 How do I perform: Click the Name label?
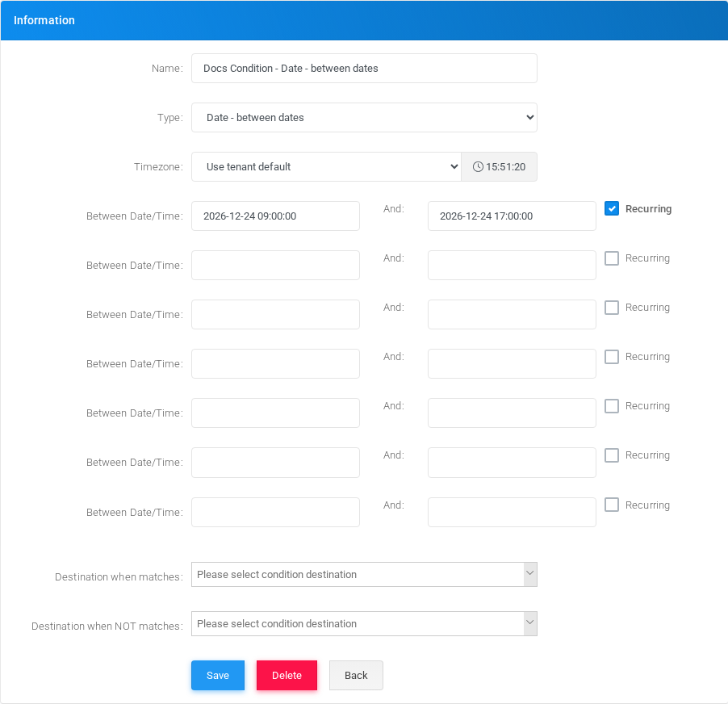(167, 69)
